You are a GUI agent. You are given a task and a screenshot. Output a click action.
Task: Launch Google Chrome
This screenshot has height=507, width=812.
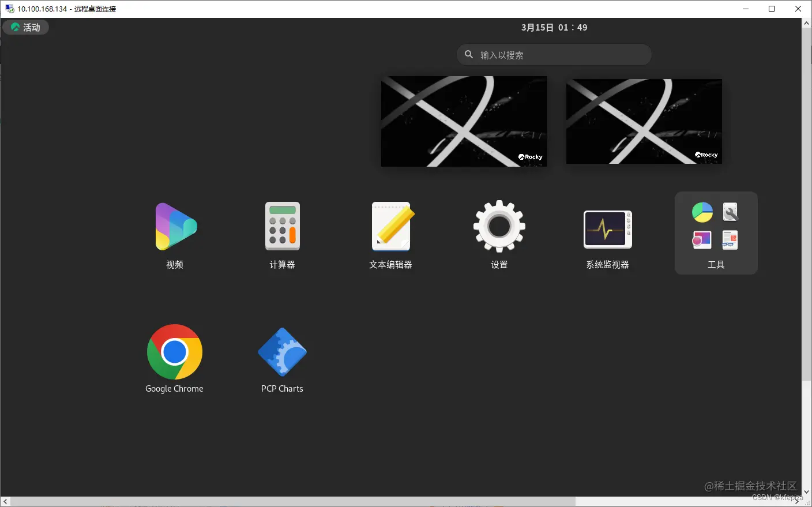175,352
